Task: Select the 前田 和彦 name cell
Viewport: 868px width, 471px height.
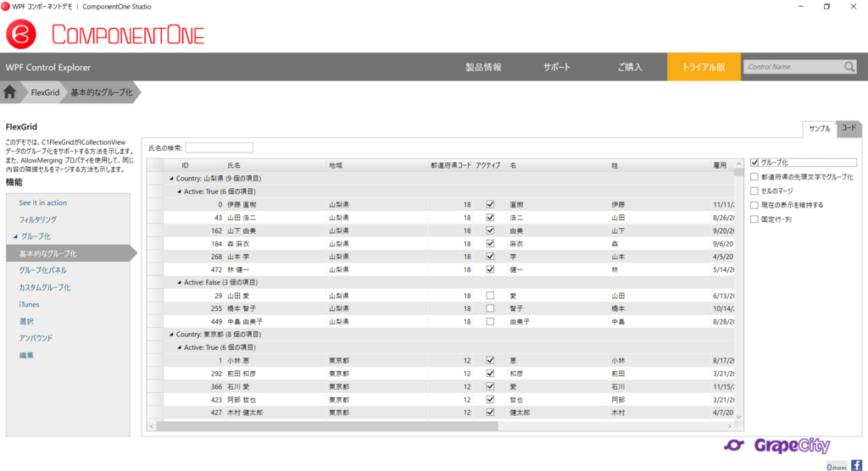Action: (275, 374)
